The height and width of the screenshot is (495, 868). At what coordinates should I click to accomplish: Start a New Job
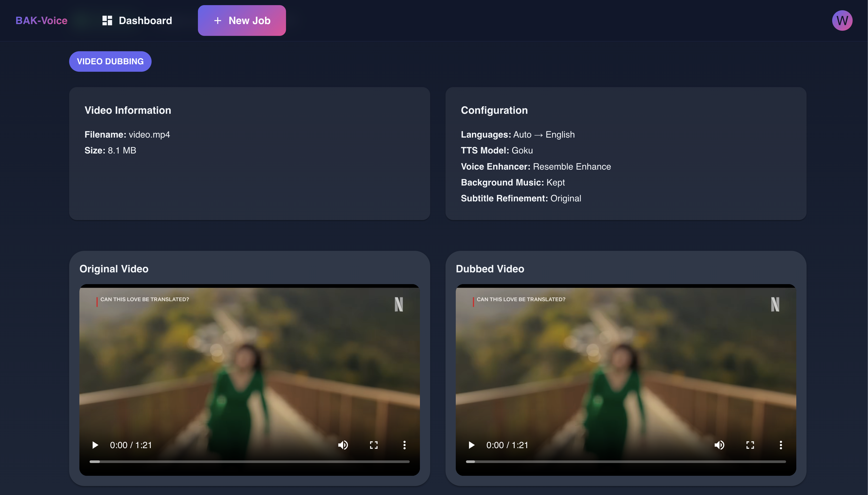point(242,20)
